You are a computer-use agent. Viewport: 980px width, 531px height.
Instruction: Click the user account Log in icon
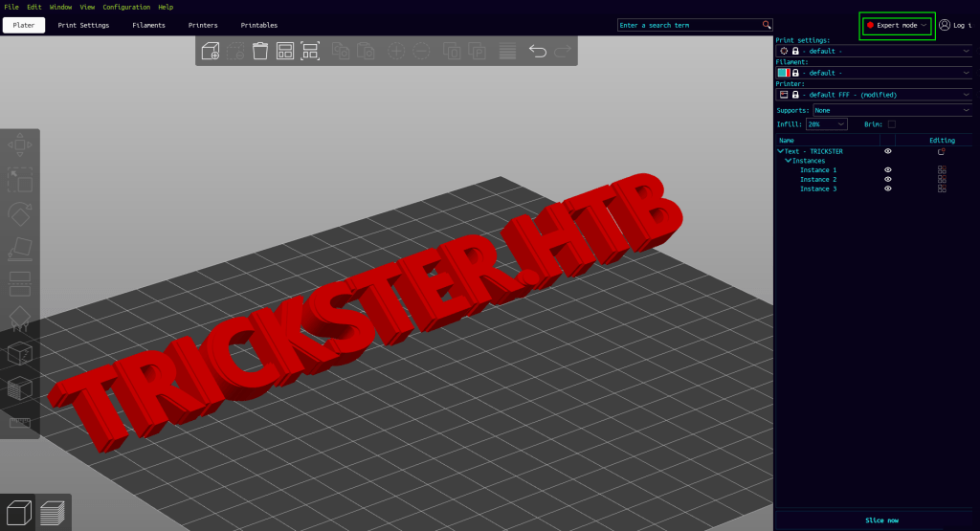(946, 25)
